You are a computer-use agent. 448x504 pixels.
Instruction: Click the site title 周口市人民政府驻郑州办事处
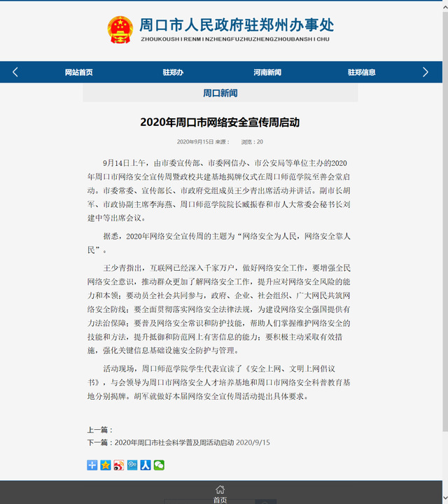point(237,24)
